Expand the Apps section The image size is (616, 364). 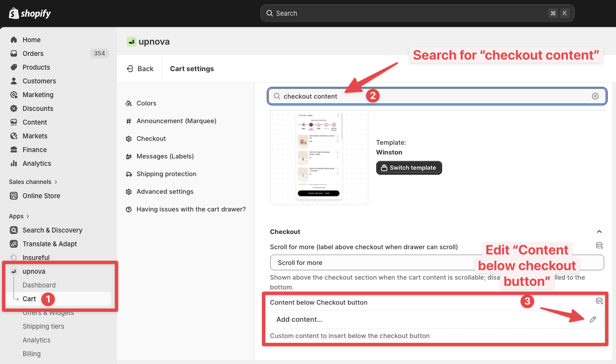pyautogui.click(x=19, y=216)
